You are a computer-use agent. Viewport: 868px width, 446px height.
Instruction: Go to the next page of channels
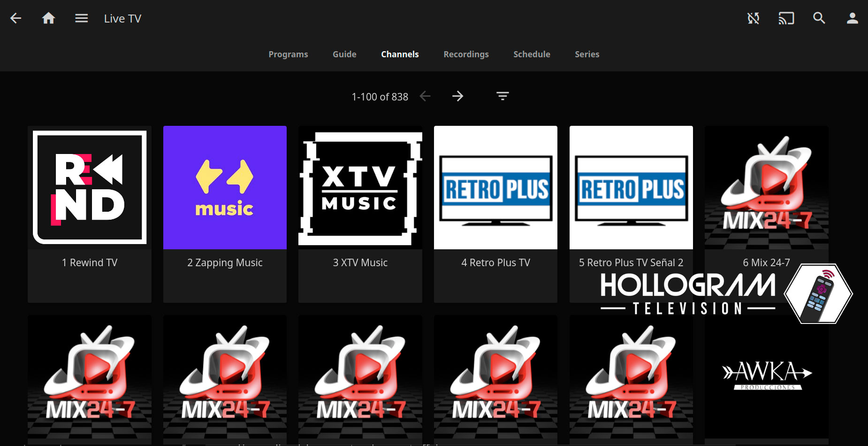pyautogui.click(x=458, y=96)
